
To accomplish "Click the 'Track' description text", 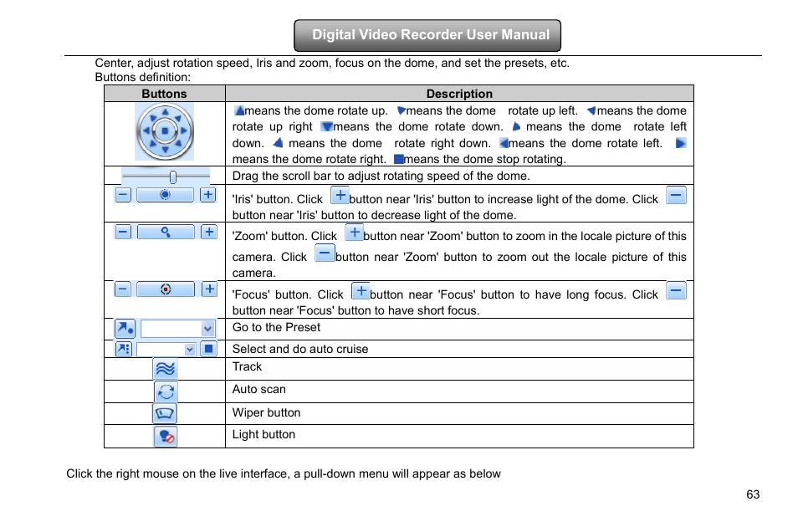I will coord(248,366).
